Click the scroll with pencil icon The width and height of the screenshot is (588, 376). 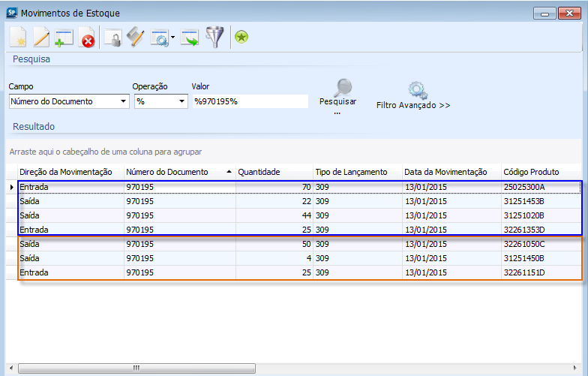tap(136, 38)
